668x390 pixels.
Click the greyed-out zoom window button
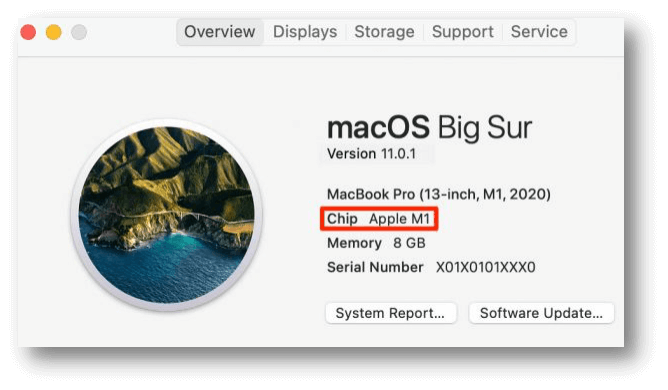click(x=79, y=32)
